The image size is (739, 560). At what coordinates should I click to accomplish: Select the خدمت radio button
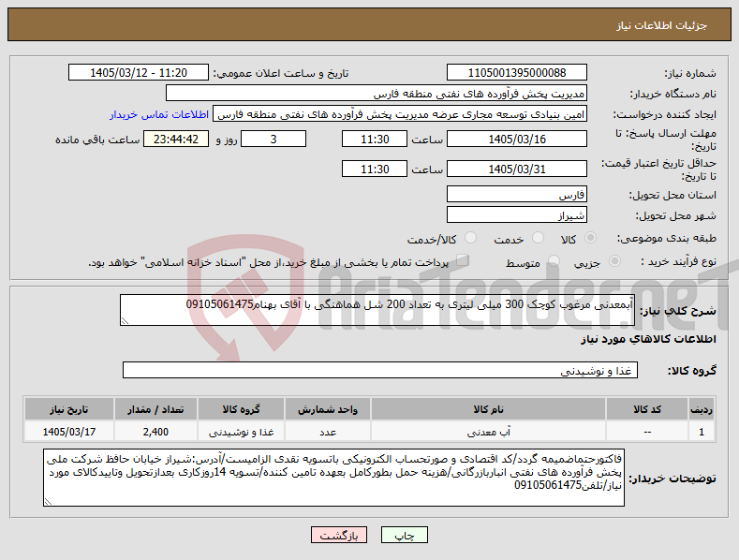click(538, 238)
